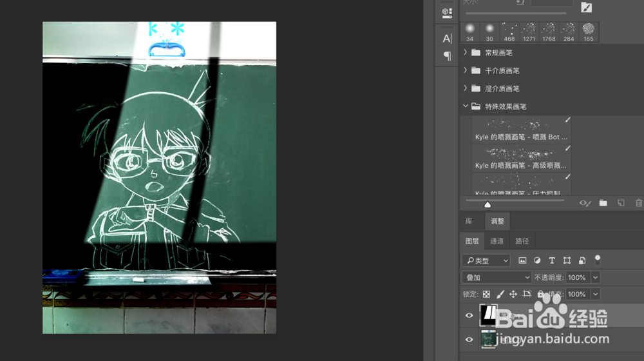Select recent brush preset 1271
The width and height of the screenshot is (644, 361).
click(529, 32)
